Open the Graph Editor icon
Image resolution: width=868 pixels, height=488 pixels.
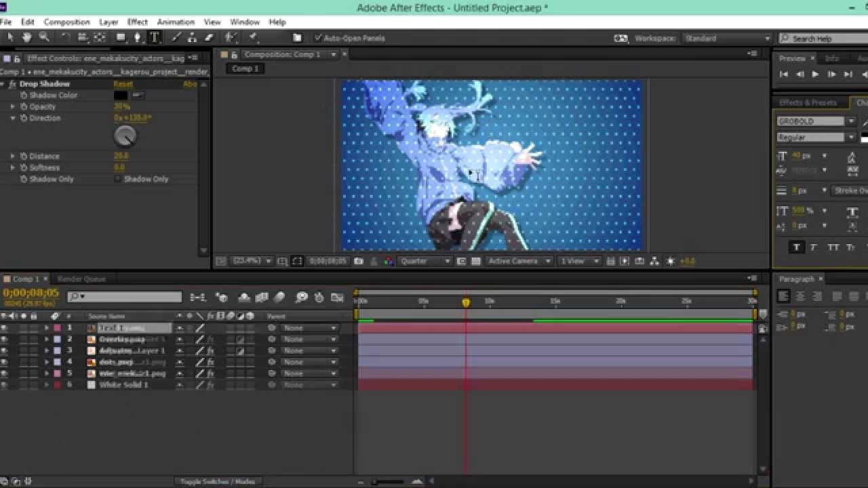(x=337, y=297)
